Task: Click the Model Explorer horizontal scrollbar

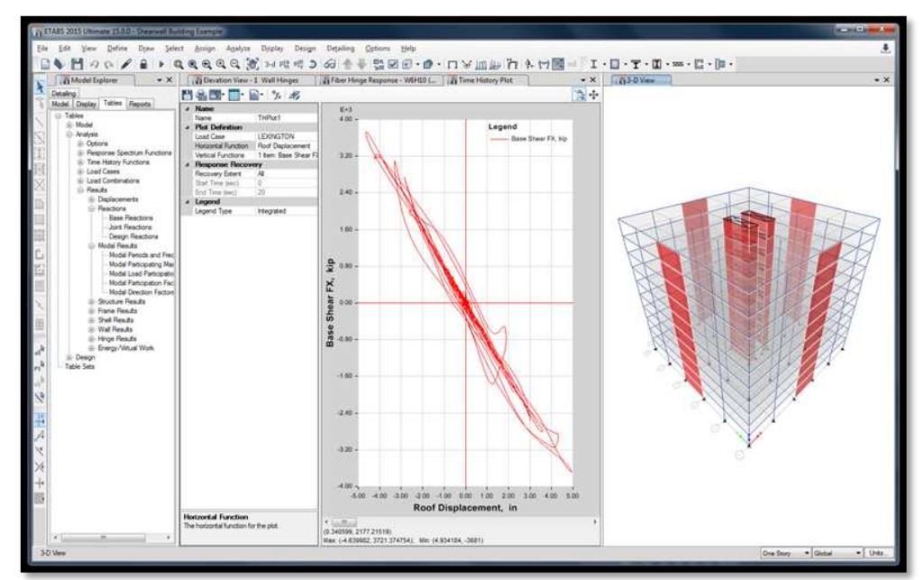Action: (112, 538)
